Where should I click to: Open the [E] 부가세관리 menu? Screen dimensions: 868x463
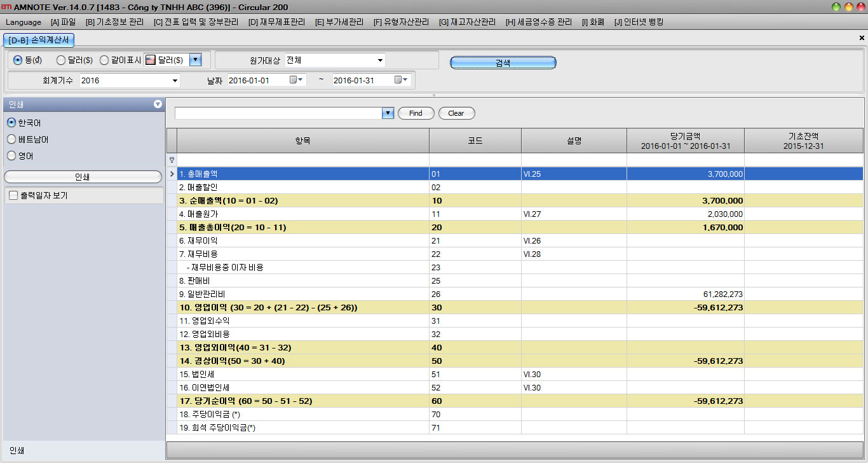(339, 22)
